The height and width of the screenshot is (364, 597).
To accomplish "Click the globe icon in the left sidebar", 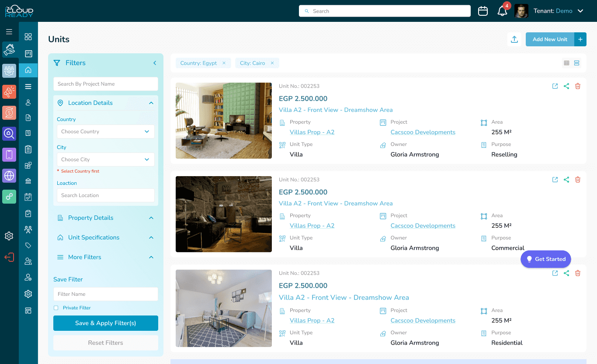I will point(9,176).
